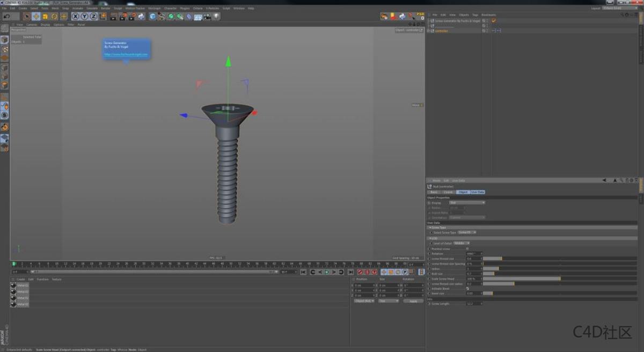Click the Render View icon
The height and width of the screenshot is (352, 644).
pos(114,16)
